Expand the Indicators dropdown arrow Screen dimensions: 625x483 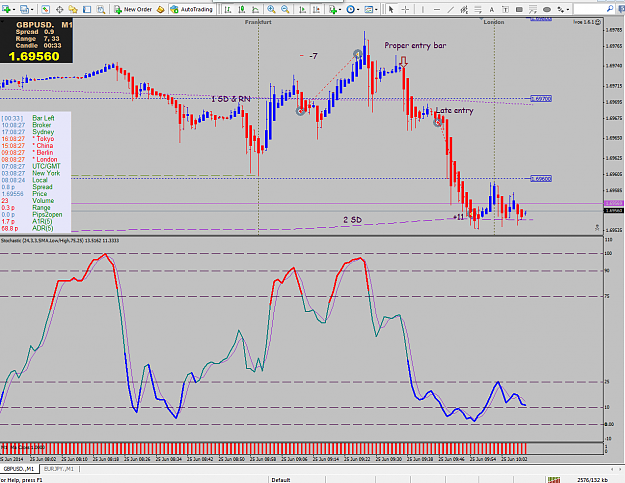pos(340,10)
